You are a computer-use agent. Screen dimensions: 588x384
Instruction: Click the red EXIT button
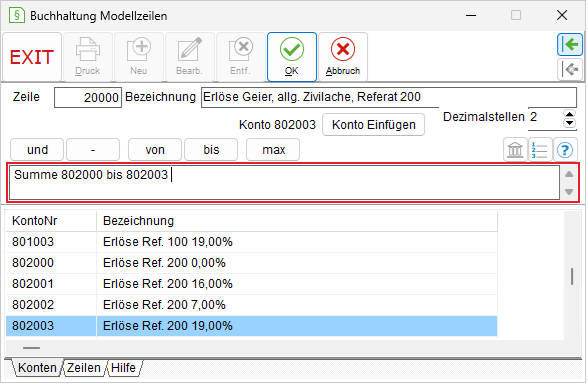[x=32, y=57]
